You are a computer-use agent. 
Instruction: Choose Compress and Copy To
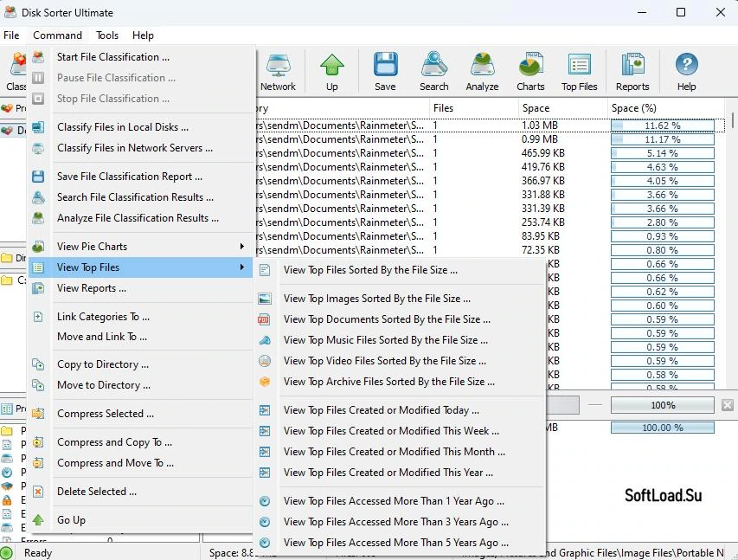click(x=141, y=441)
